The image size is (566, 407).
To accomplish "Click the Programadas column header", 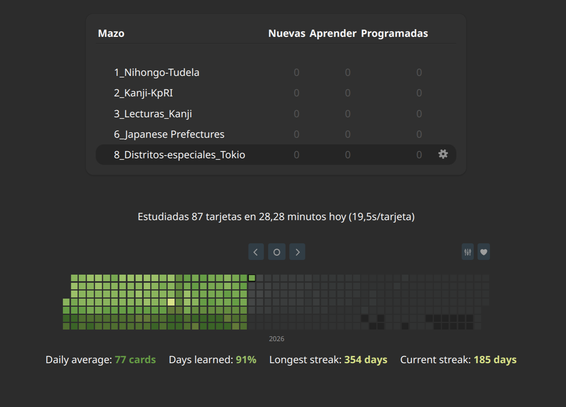I will tap(395, 33).
